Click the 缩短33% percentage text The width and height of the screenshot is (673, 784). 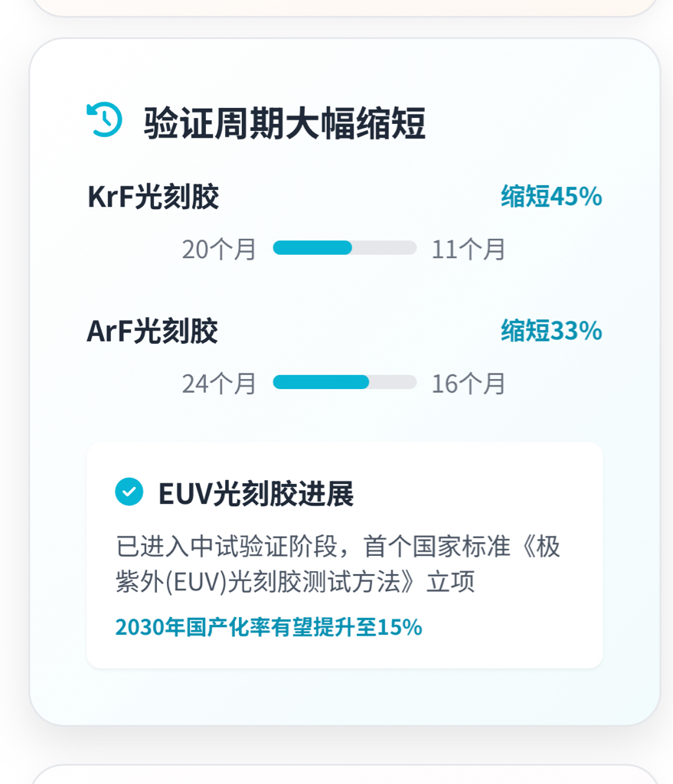coord(551,331)
